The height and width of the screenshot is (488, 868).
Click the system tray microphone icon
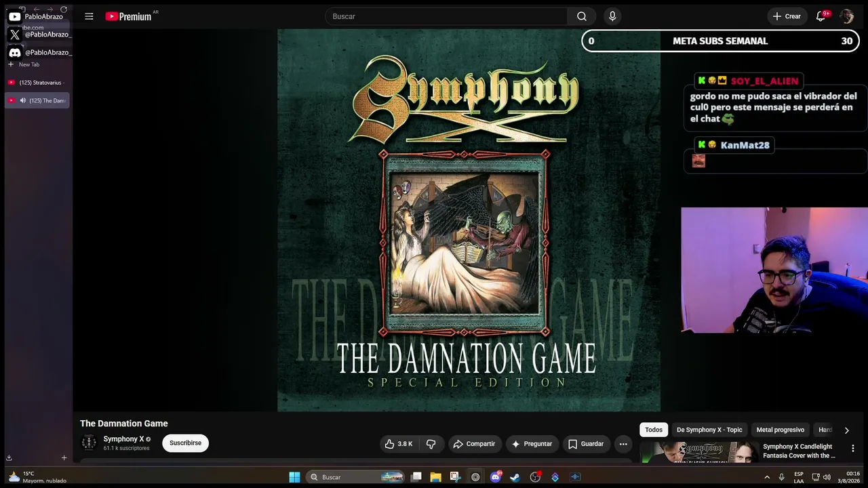(781, 477)
